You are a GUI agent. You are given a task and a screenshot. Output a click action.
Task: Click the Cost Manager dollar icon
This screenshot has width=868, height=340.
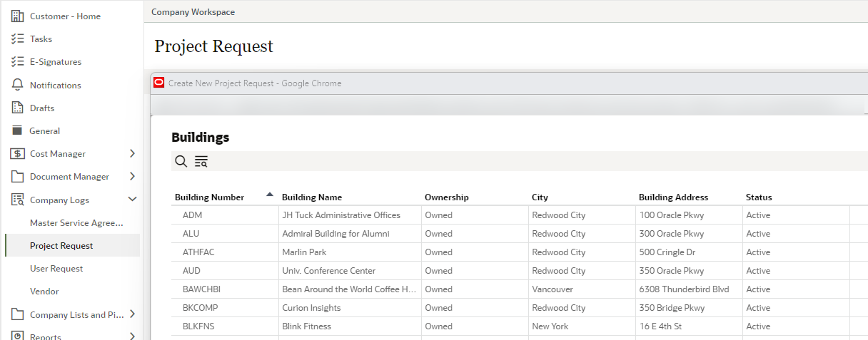point(18,153)
